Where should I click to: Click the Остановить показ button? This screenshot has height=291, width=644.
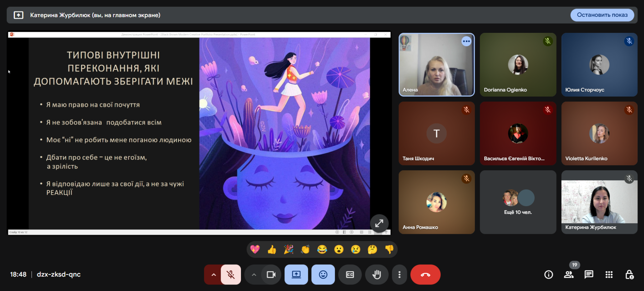[602, 15]
